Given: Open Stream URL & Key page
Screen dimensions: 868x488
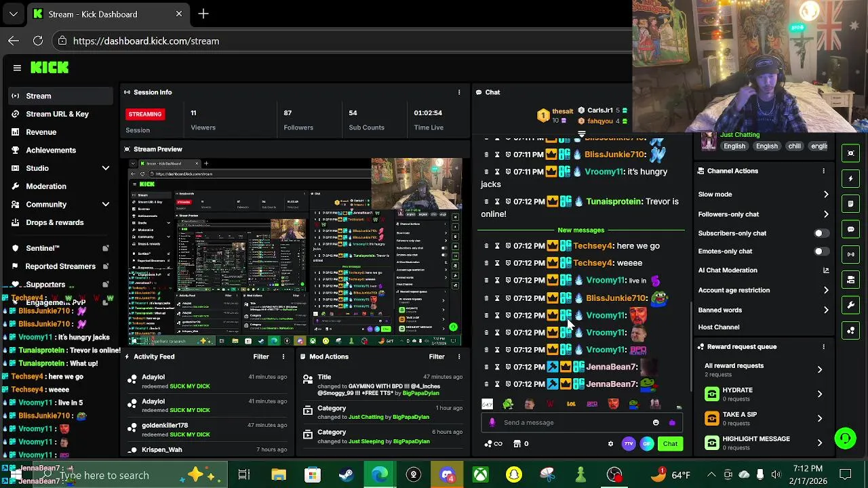Looking at the screenshot, I should pyautogui.click(x=57, y=114).
